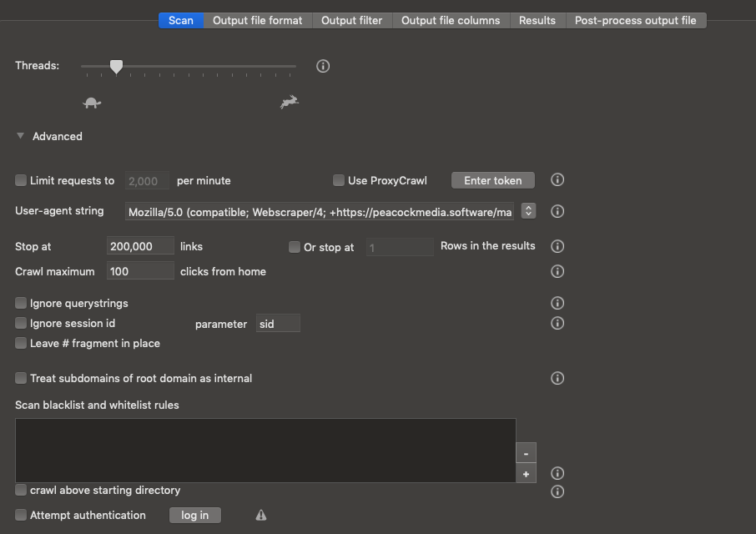Collapse the Advanced disclosure triangle

(21, 136)
